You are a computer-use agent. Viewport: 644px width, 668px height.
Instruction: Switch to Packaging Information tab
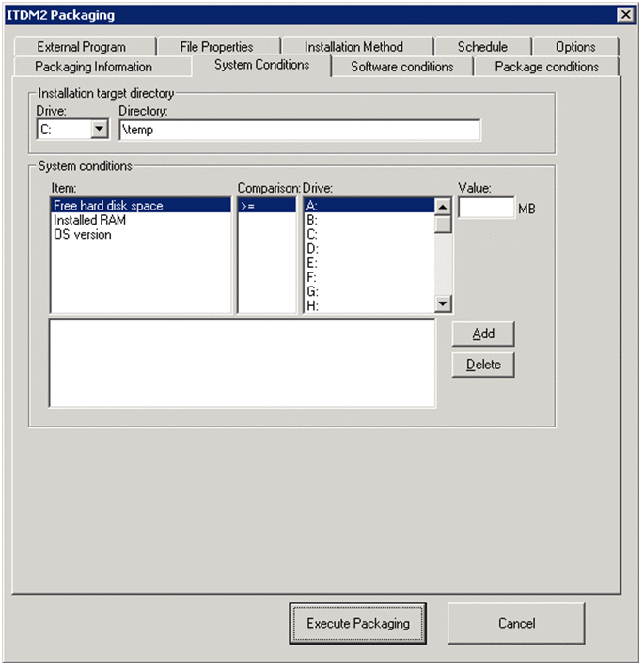(x=102, y=67)
